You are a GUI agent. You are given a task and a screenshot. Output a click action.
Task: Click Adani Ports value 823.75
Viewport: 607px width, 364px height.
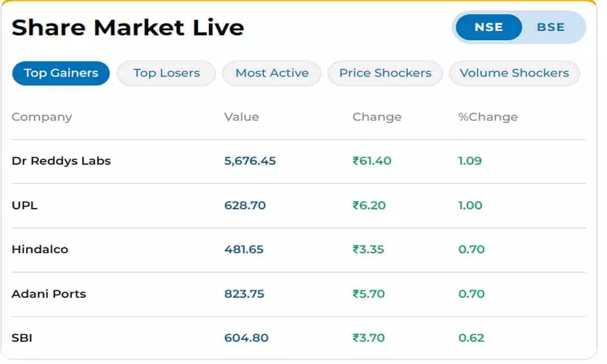[244, 294]
